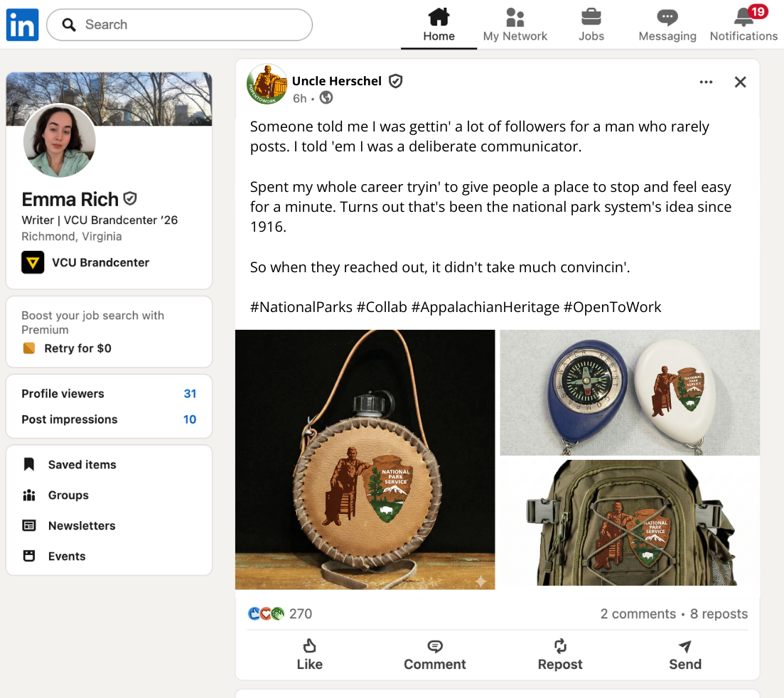Open Profile viewers stats

[x=63, y=394]
